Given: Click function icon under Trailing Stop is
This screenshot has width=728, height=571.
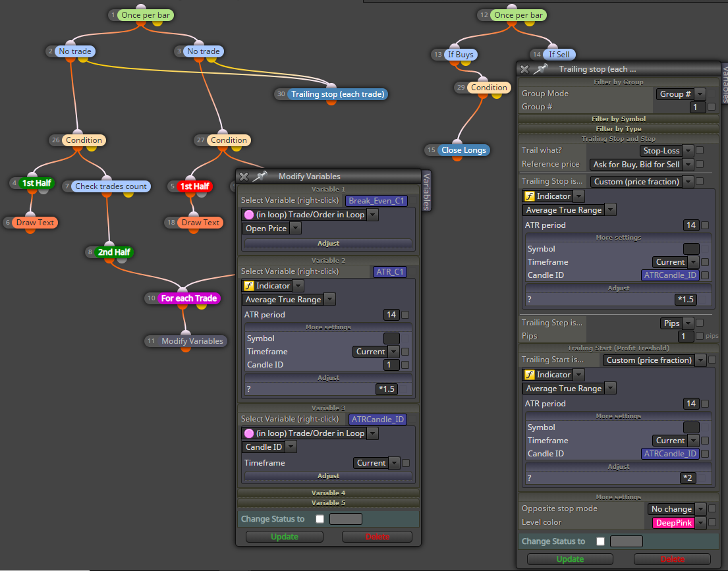Looking at the screenshot, I should pos(529,196).
